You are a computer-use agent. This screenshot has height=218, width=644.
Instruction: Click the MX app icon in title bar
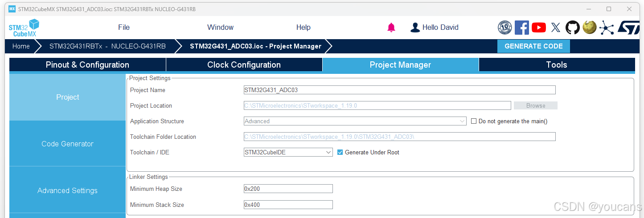tap(12, 9)
